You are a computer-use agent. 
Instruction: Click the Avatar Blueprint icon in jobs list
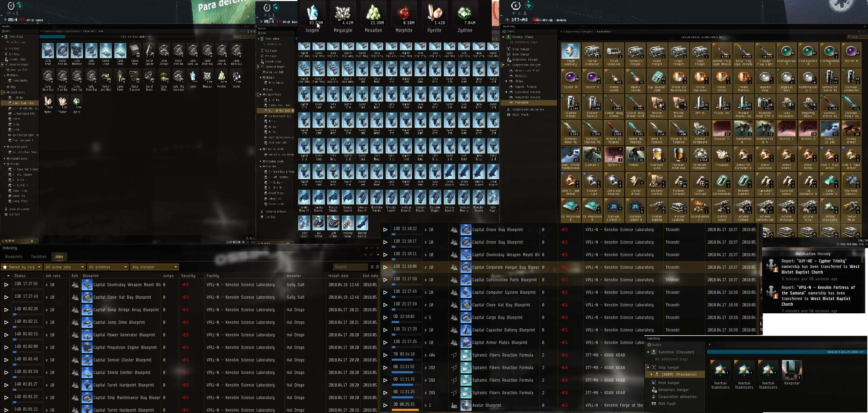coord(466,405)
